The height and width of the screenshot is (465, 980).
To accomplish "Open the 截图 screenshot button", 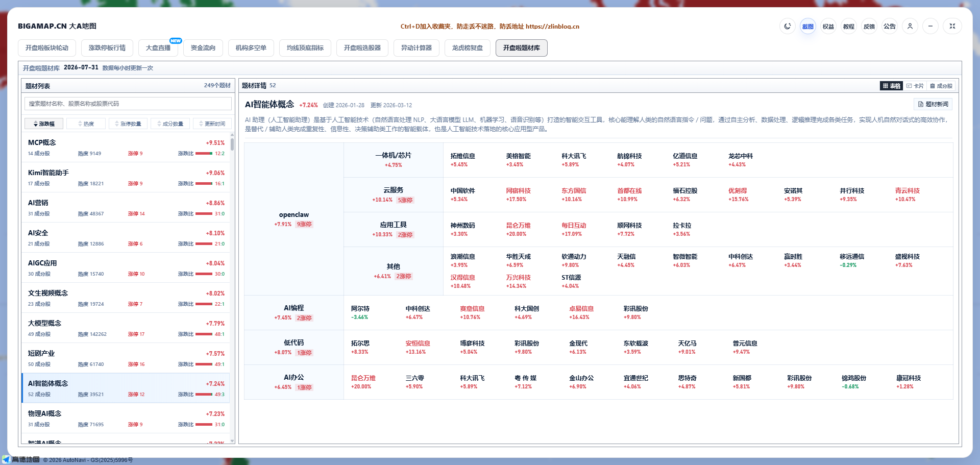I will (808, 26).
